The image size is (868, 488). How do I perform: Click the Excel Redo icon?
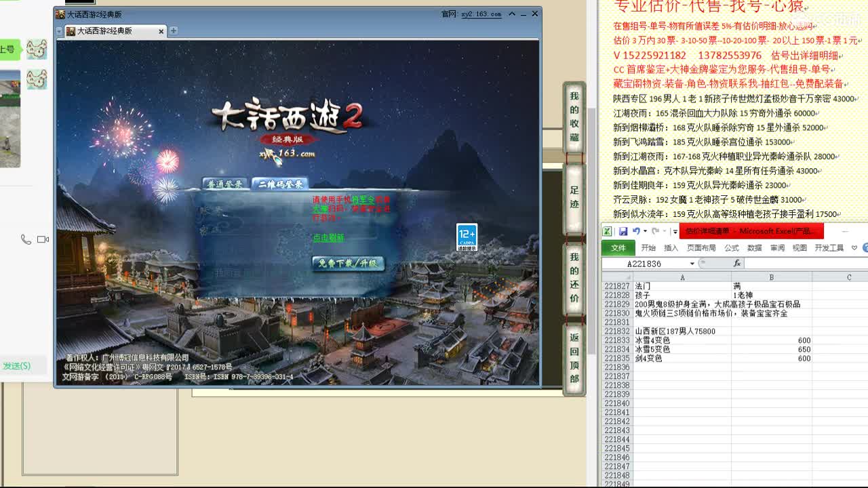[655, 231]
